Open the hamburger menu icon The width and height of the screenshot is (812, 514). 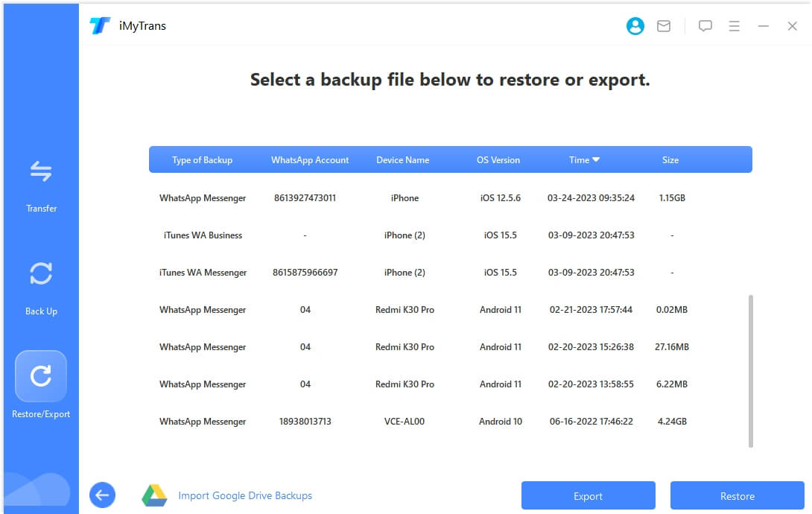734,26
